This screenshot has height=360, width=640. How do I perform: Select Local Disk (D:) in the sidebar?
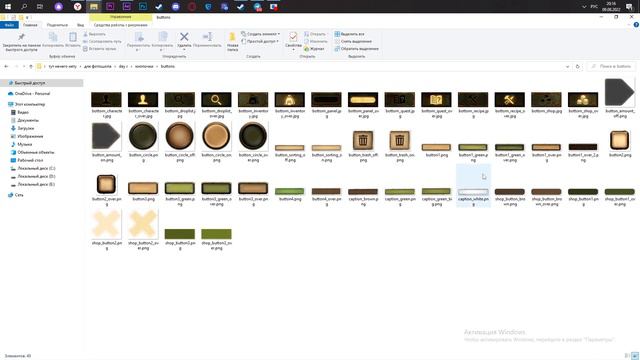pyautogui.click(x=36, y=176)
